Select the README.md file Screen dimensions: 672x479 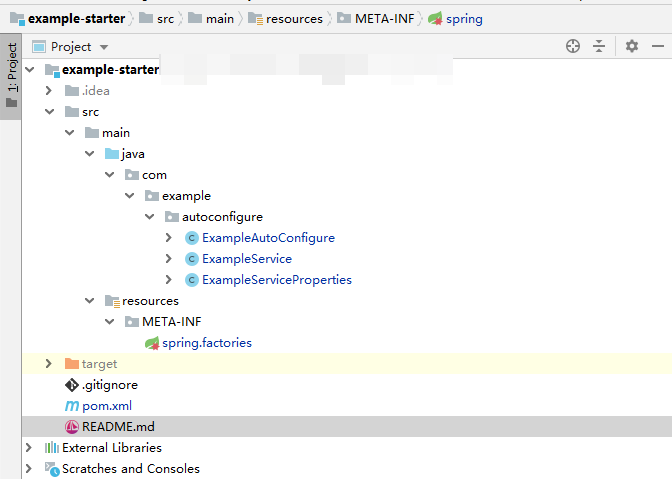pyautogui.click(x=118, y=427)
